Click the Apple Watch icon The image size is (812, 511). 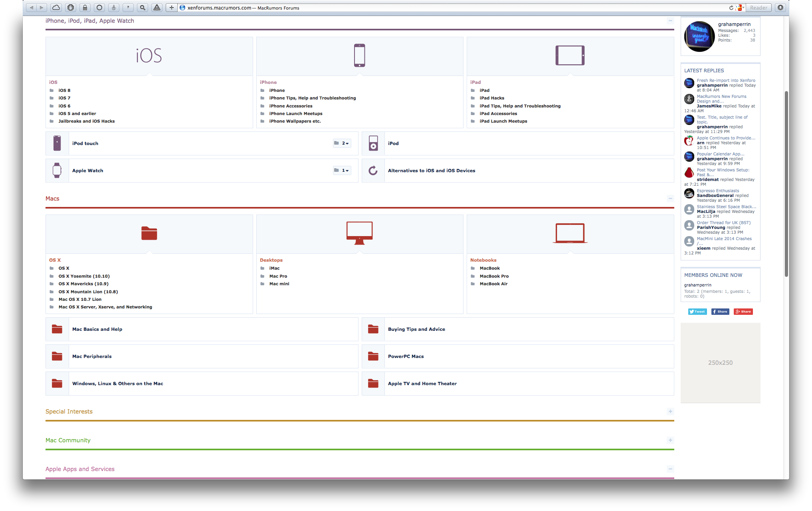point(57,170)
